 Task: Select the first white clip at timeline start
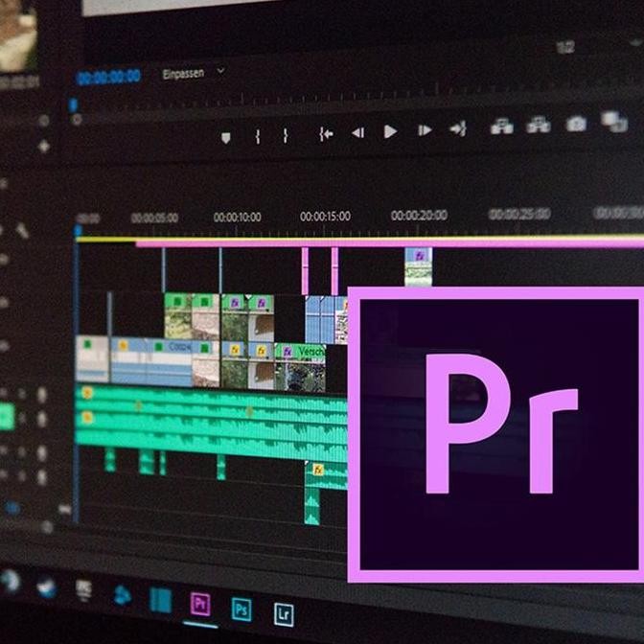click(92, 358)
